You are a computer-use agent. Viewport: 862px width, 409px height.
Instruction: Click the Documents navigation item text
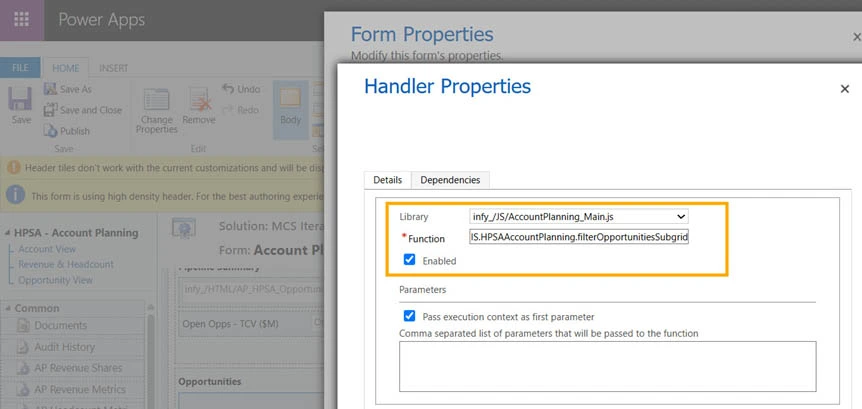[60, 325]
